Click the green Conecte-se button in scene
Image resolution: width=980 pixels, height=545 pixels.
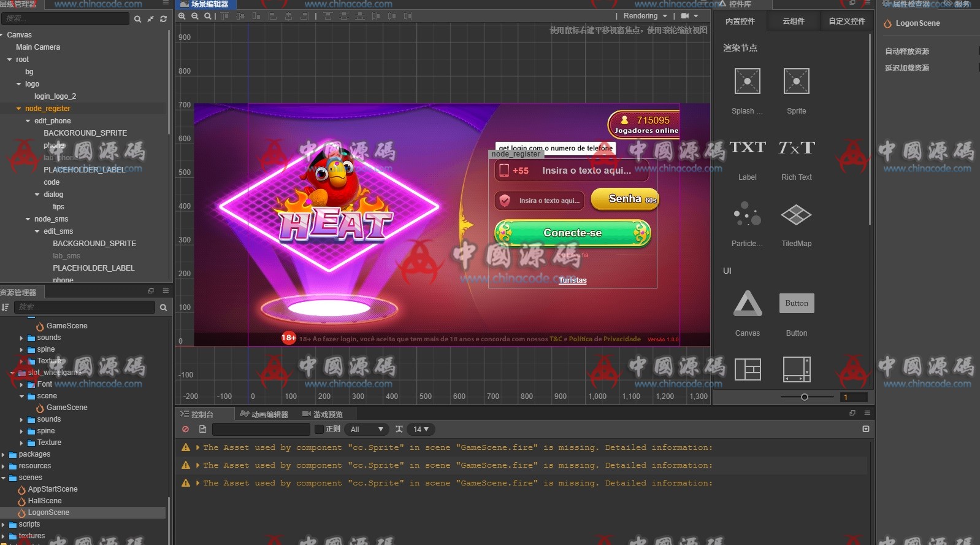572,233
